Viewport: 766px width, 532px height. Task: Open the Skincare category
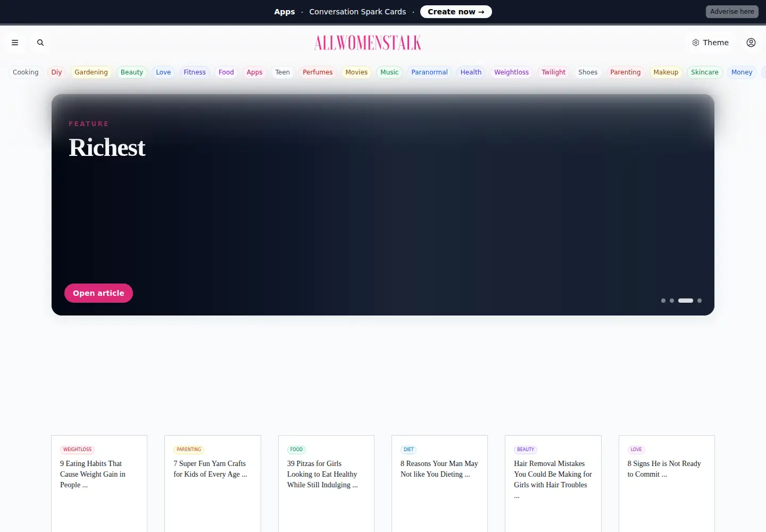coord(704,72)
